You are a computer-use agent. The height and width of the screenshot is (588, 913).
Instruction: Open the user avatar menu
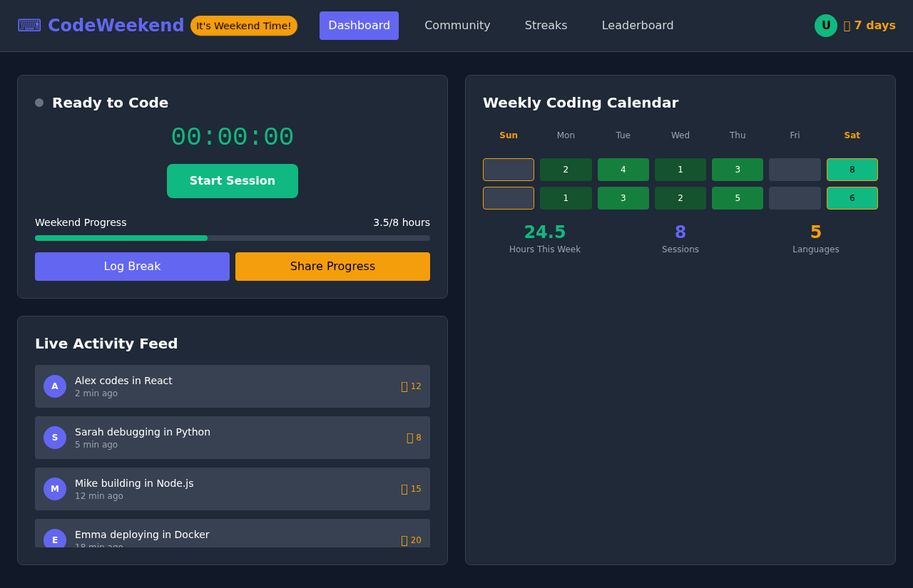pos(825,25)
